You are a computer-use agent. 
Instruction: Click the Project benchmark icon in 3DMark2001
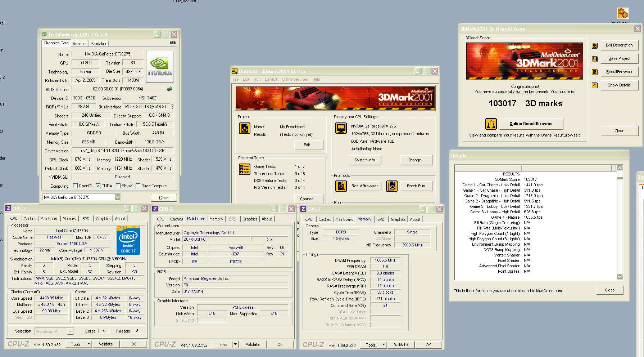245,128
